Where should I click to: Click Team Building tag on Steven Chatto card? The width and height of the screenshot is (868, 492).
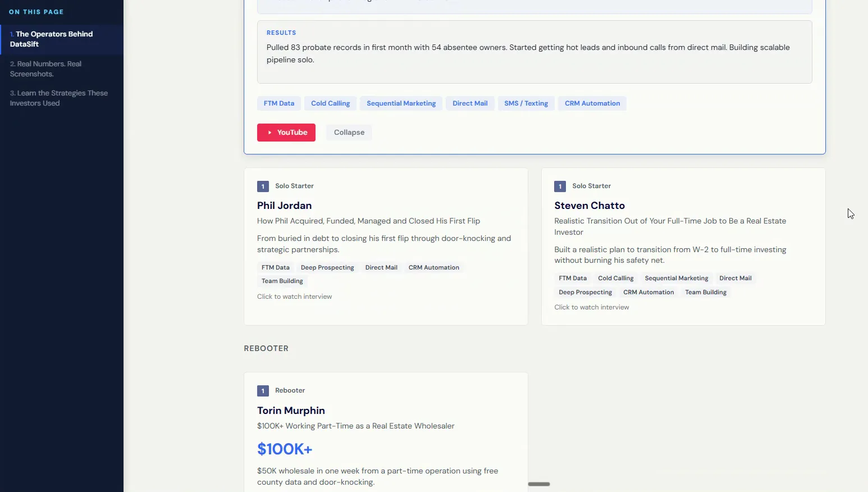coord(705,292)
